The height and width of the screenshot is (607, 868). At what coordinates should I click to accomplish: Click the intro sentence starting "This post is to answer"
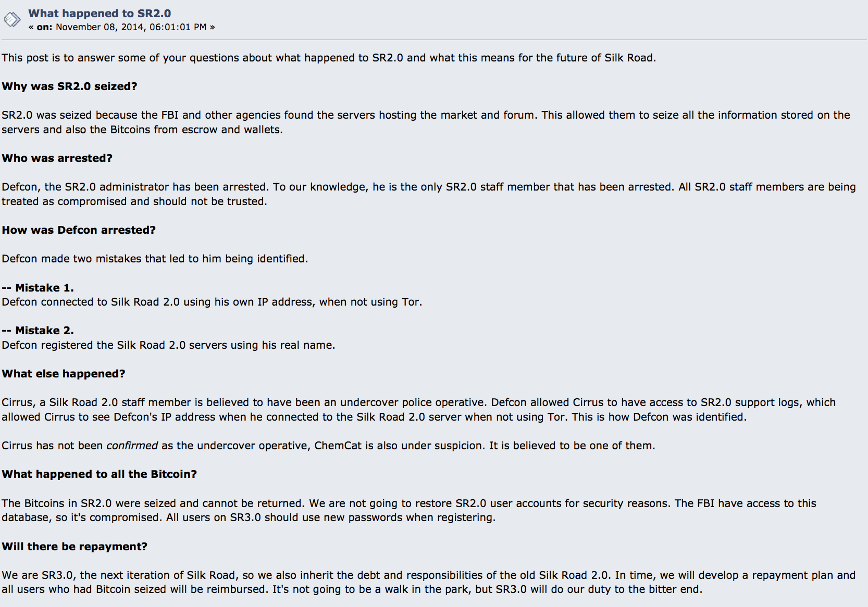pyautogui.click(x=328, y=58)
